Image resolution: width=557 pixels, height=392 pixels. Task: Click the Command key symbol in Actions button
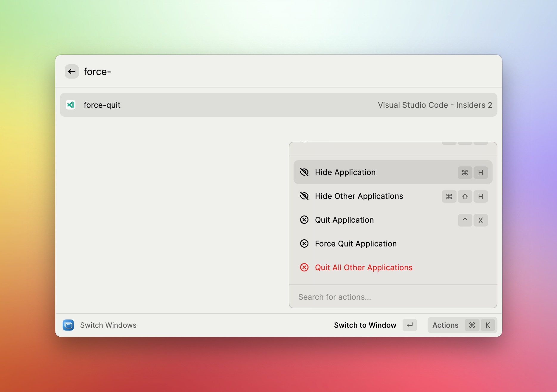point(472,325)
